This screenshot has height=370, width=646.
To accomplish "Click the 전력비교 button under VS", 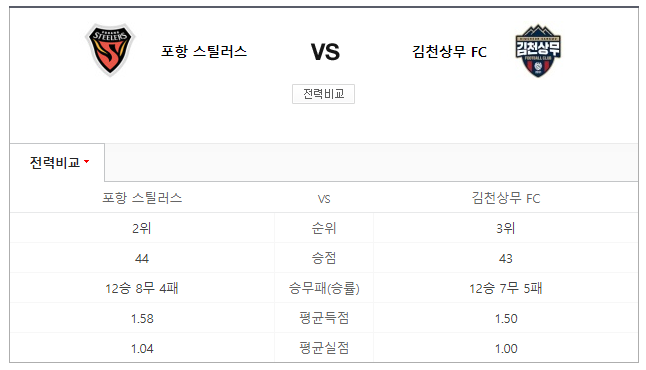I will 323,94.
